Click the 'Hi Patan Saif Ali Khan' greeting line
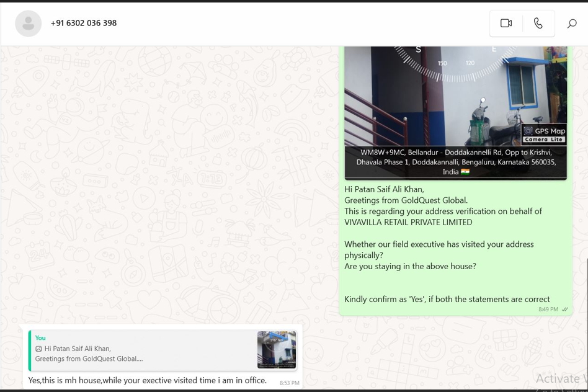This screenshot has height=392, width=588. click(384, 189)
